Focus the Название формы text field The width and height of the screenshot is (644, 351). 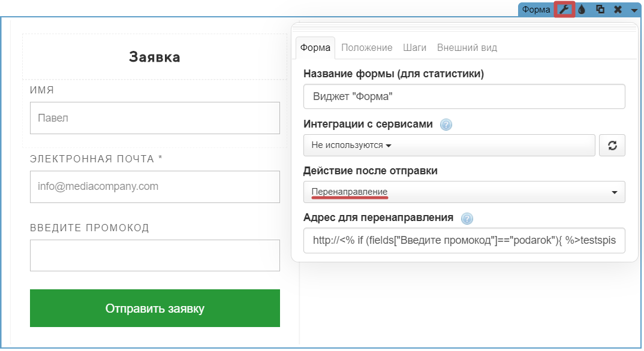pos(464,96)
